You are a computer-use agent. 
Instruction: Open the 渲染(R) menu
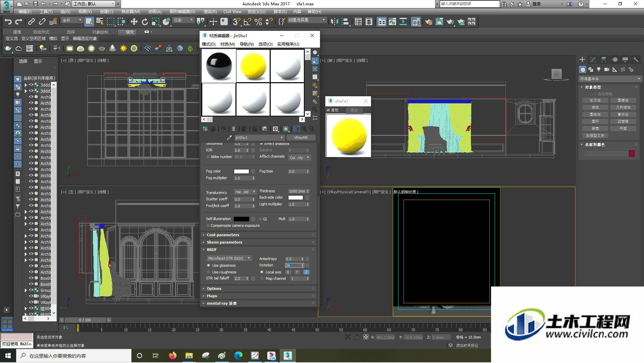pos(210,11)
